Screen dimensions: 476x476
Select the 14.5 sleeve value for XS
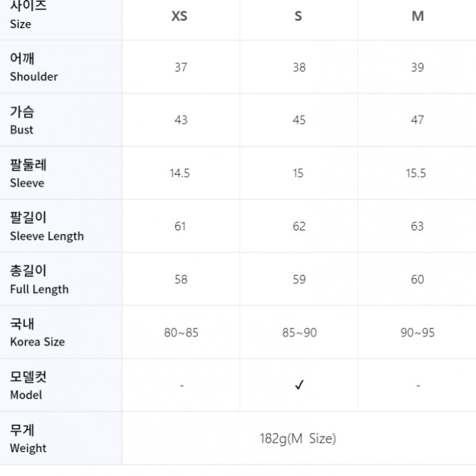click(x=180, y=173)
